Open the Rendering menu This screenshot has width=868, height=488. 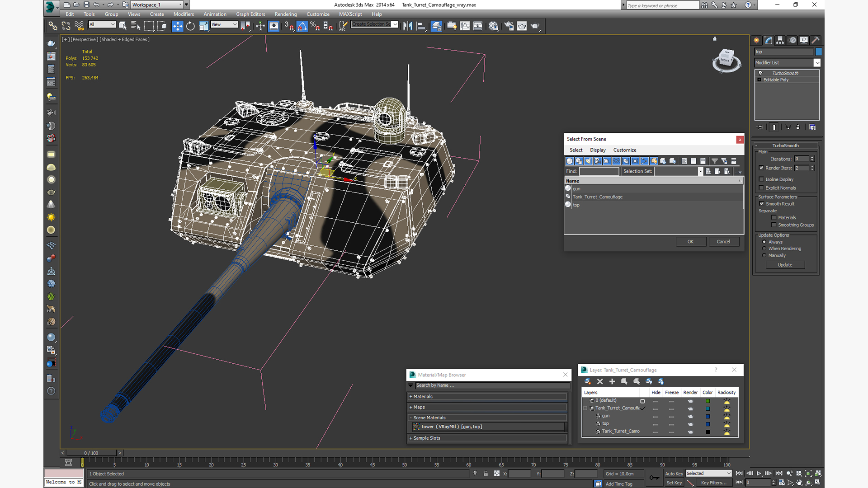(x=286, y=14)
